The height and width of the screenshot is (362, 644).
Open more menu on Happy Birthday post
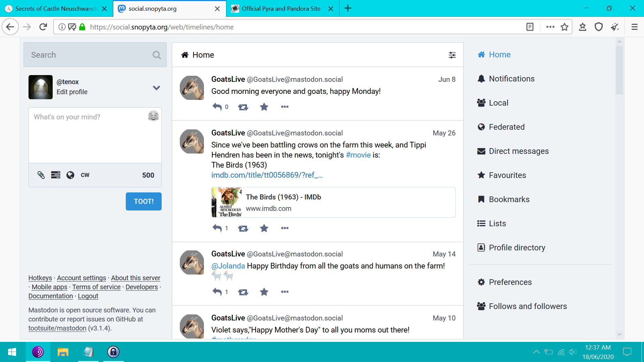pos(285,292)
